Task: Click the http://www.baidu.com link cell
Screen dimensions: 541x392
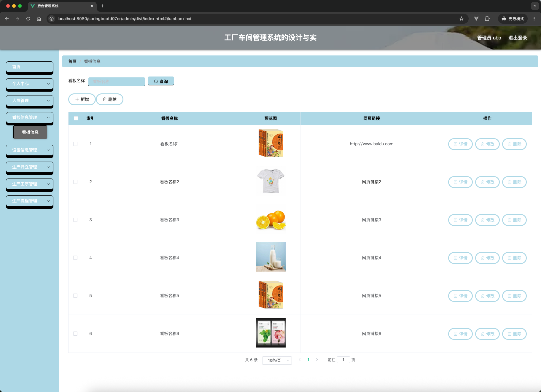Action: click(x=371, y=144)
